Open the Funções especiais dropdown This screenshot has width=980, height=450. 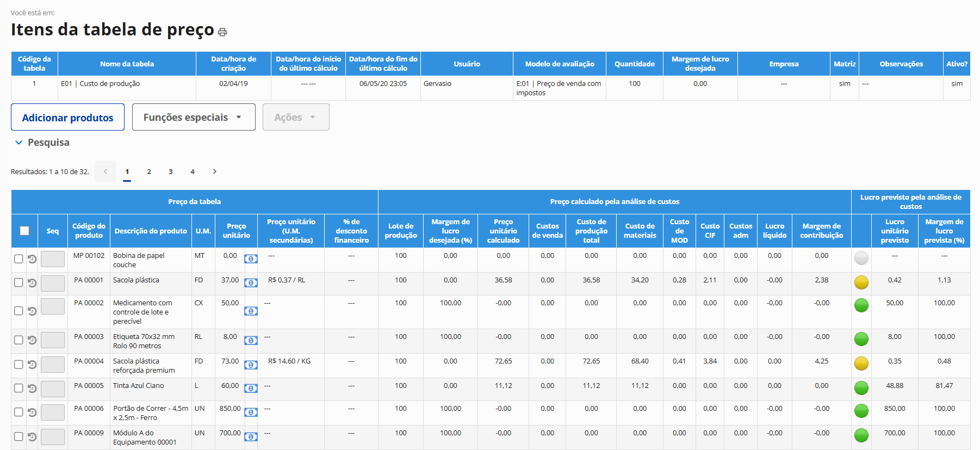click(x=193, y=117)
